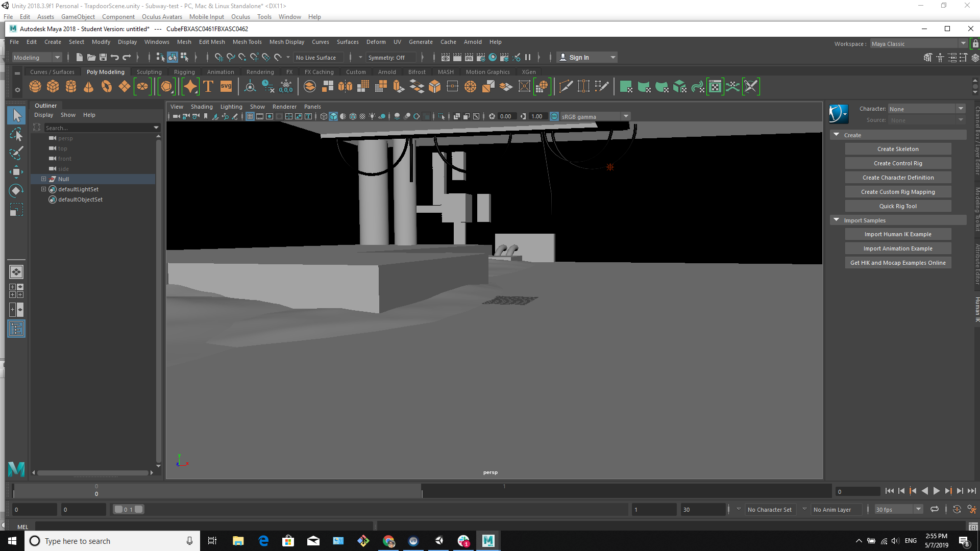Create a polygon cube from shelf

tap(53, 87)
